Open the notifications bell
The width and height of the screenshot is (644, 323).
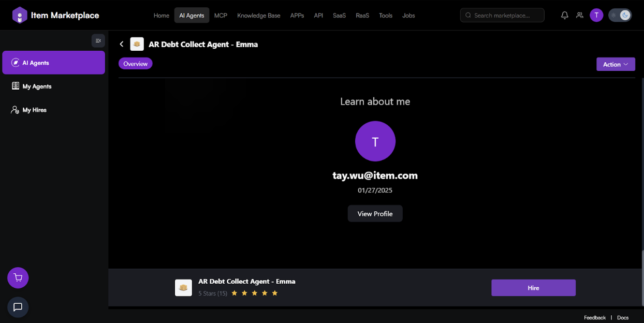pyautogui.click(x=564, y=16)
